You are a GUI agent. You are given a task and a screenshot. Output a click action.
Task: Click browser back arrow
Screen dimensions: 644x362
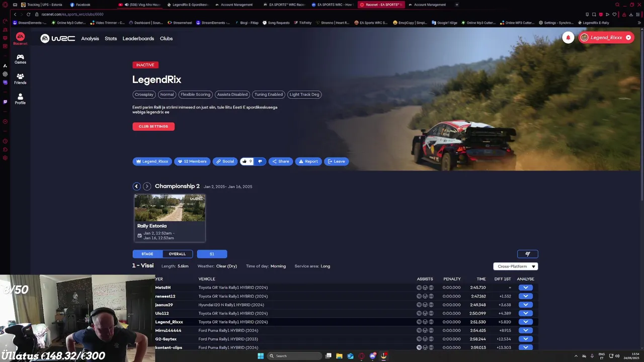click(15, 14)
